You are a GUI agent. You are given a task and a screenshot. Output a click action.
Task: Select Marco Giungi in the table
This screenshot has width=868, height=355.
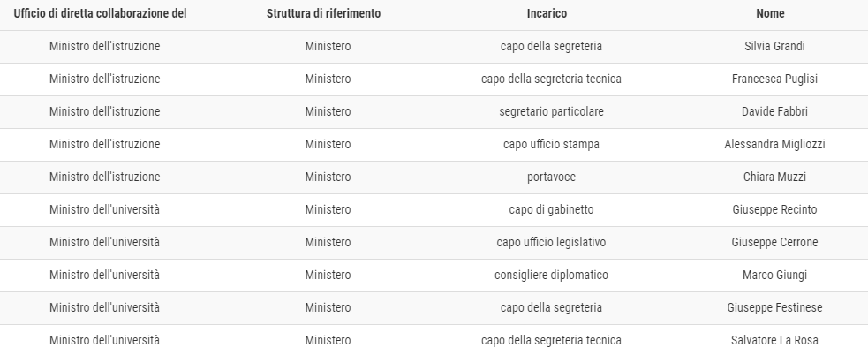[774, 275]
